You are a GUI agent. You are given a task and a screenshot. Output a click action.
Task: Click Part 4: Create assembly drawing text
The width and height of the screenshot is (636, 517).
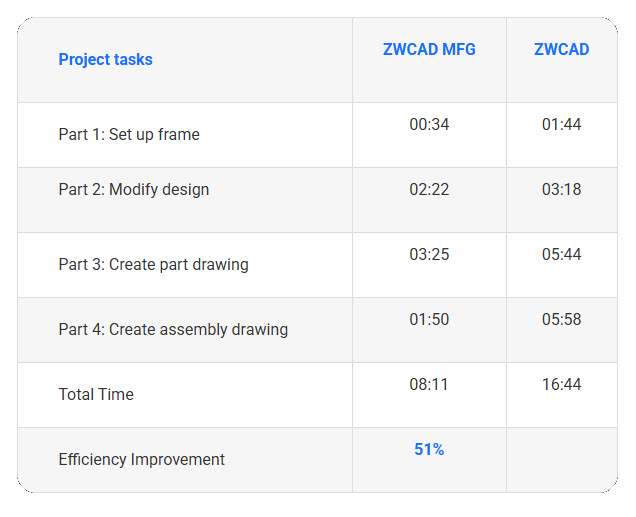coord(173,330)
